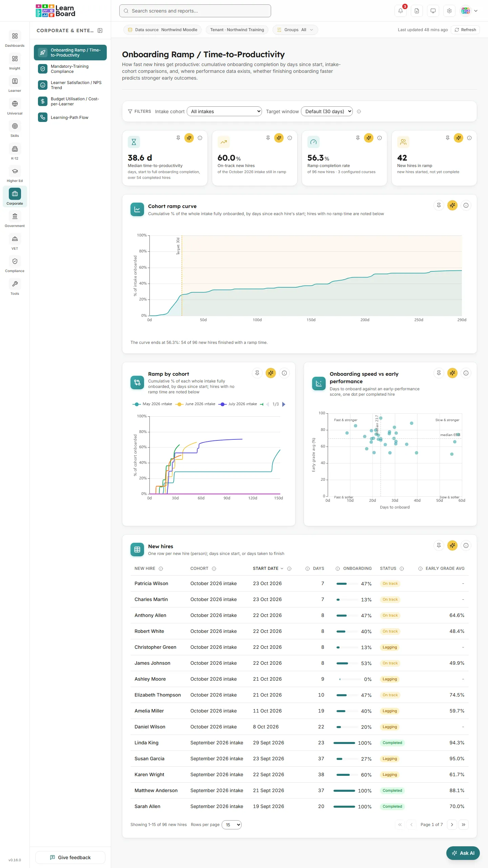Open the Intake cohort dropdown
The width and height of the screenshot is (488, 868).
224,111
